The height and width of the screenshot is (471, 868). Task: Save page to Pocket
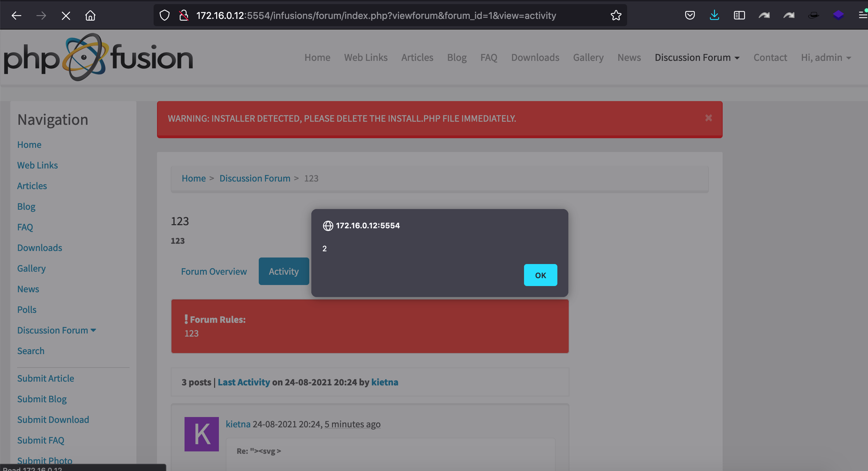(690, 15)
